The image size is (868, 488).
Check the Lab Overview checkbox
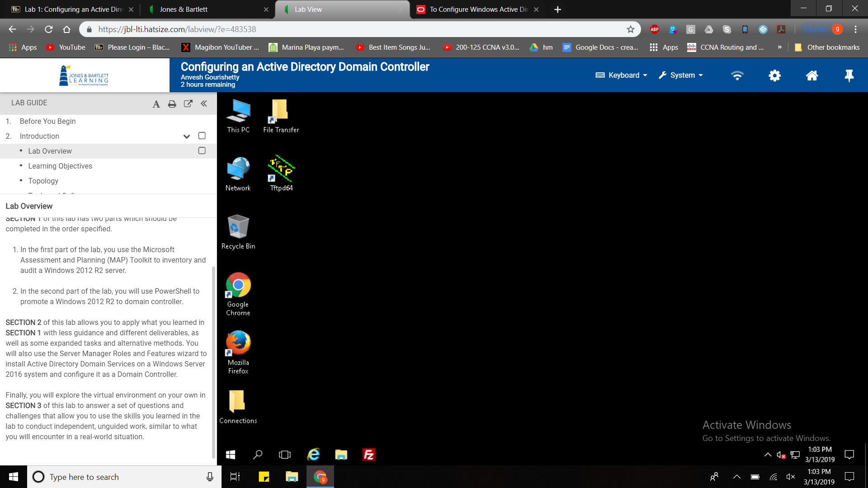coord(202,150)
